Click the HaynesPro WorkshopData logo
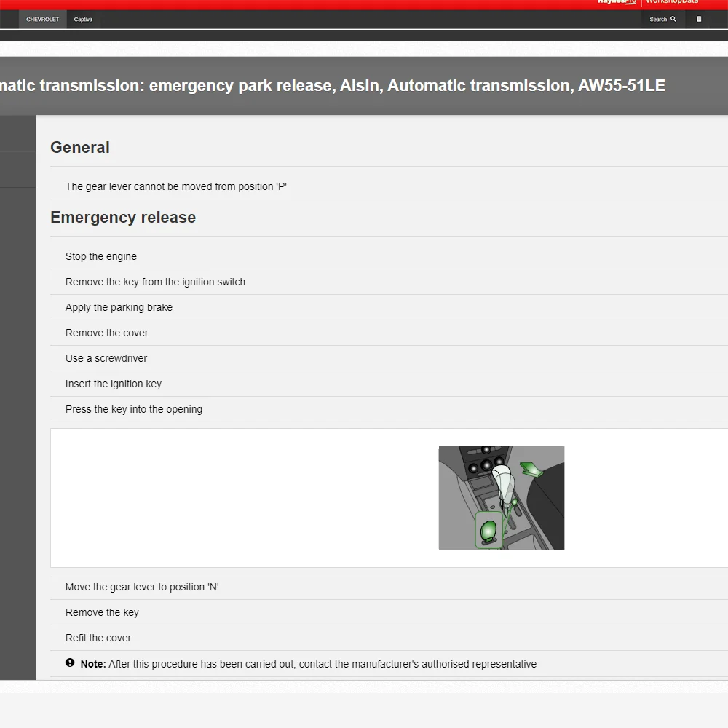This screenshot has height=728, width=728. [x=648, y=3]
